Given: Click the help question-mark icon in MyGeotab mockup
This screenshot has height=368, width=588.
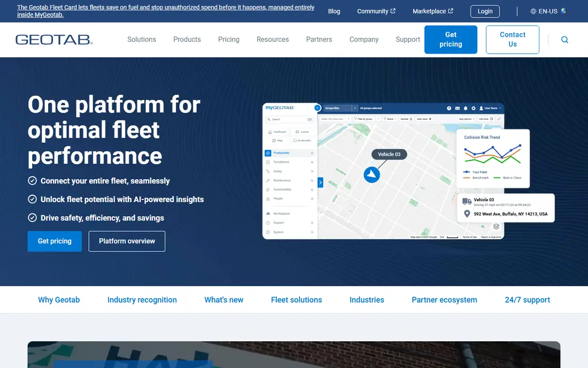Looking at the screenshot, I should (x=449, y=108).
